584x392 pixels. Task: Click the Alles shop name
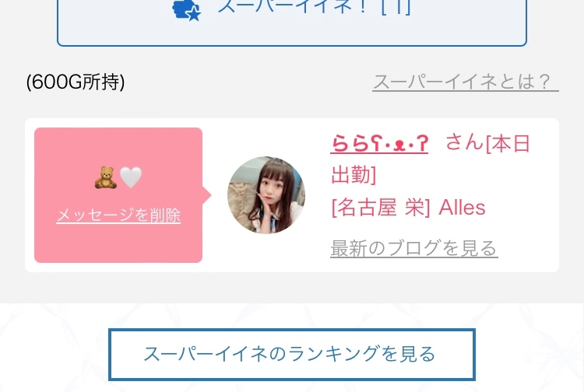click(462, 207)
